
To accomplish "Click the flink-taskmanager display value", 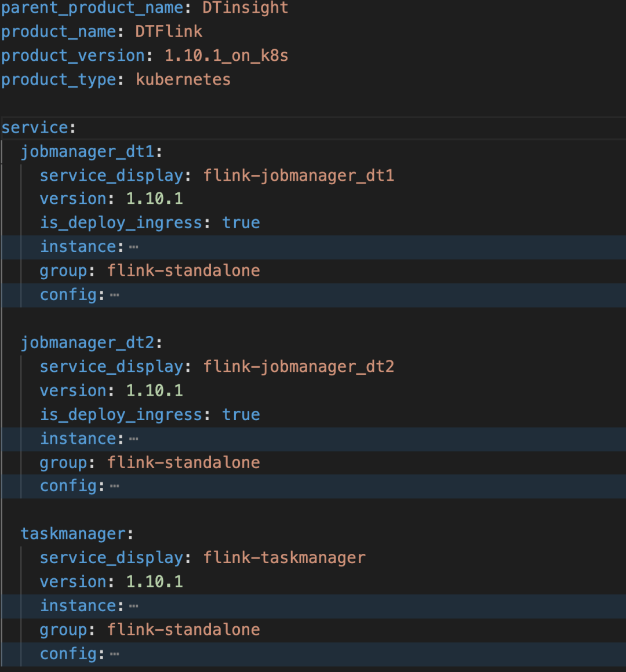I will pos(284,558).
